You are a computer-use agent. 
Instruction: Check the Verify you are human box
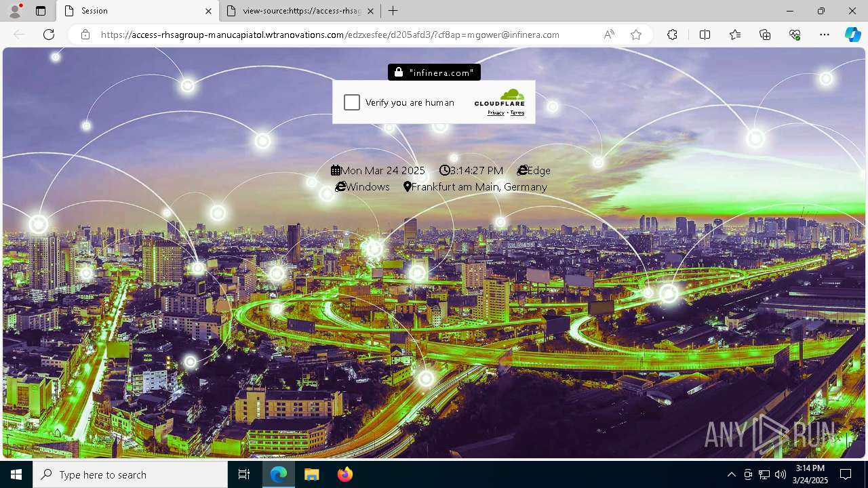[x=352, y=102]
